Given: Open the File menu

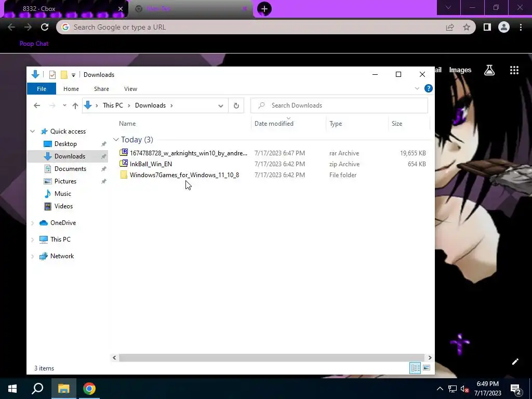Looking at the screenshot, I should [42, 89].
